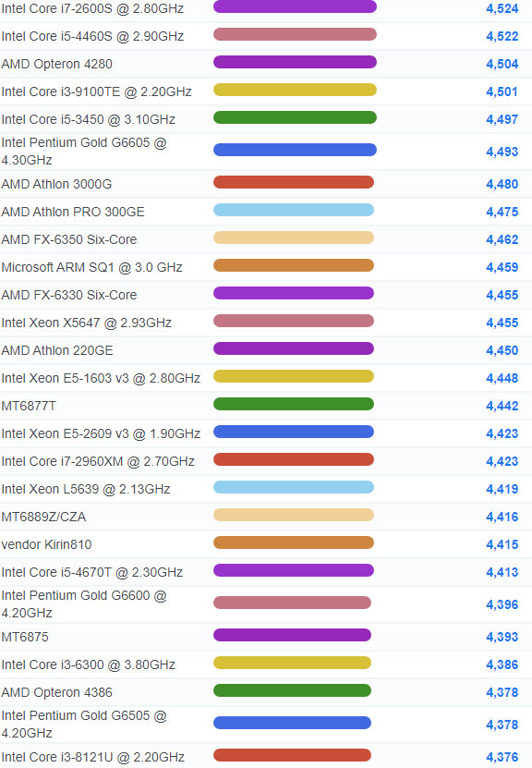532x768 pixels.
Task: Select the AMD Athlon PRO 300GE link
Action: tap(73, 212)
